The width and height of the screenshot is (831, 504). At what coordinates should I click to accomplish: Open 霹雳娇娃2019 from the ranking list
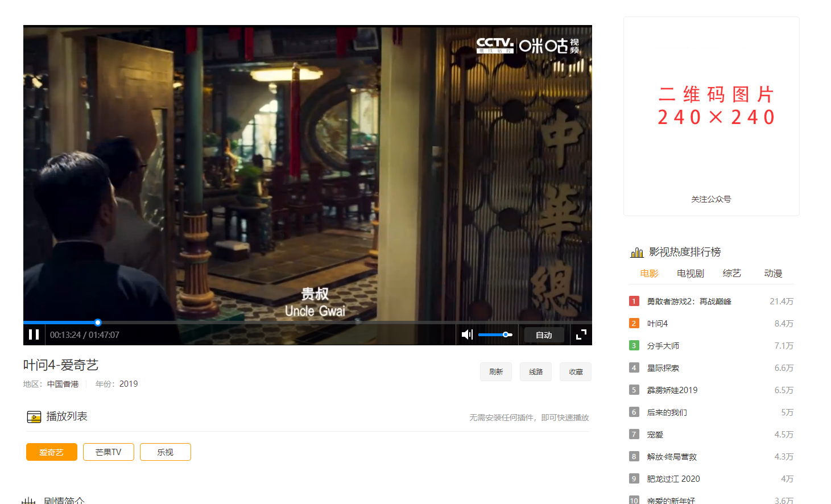click(x=672, y=390)
